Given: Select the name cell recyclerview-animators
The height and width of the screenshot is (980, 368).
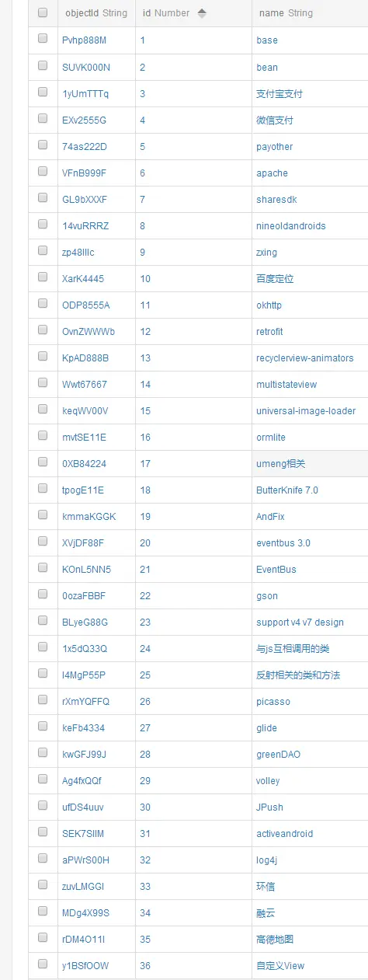Looking at the screenshot, I should point(305,358).
